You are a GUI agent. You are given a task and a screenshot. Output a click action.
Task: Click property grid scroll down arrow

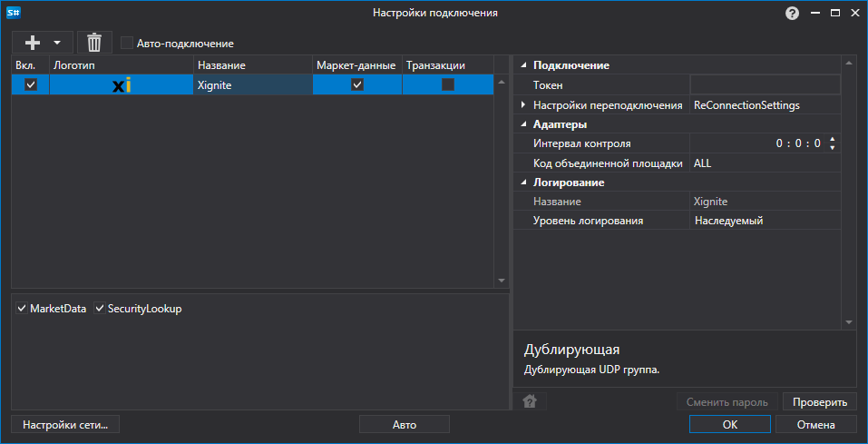(x=849, y=322)
